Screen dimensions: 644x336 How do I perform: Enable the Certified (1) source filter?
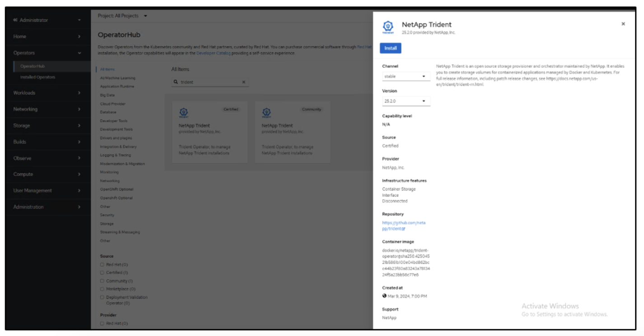pos(102,273)
